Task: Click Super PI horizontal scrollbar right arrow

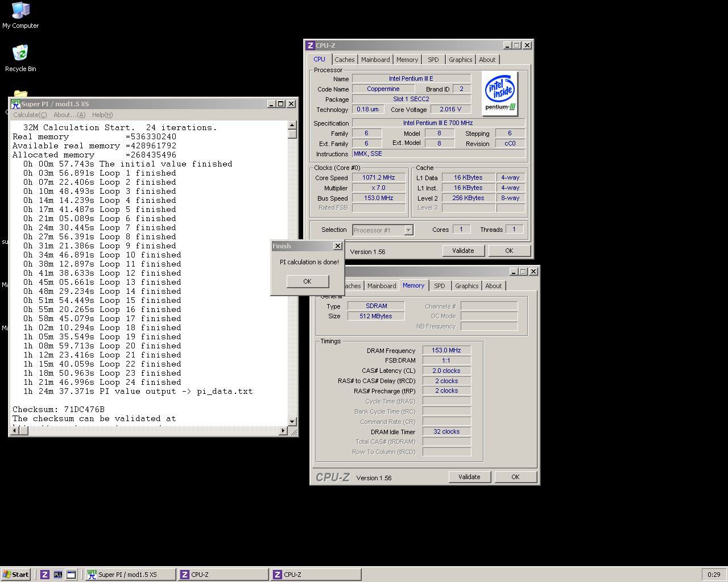Action: (283, 431)
